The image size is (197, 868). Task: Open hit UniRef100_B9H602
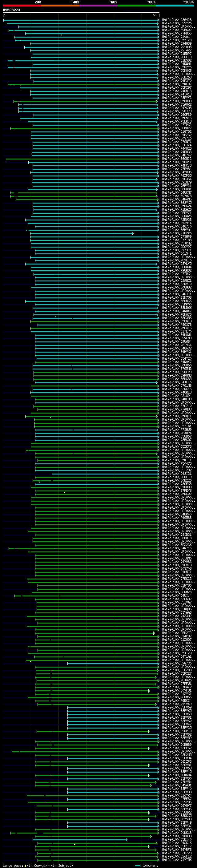tap(177, 30)
